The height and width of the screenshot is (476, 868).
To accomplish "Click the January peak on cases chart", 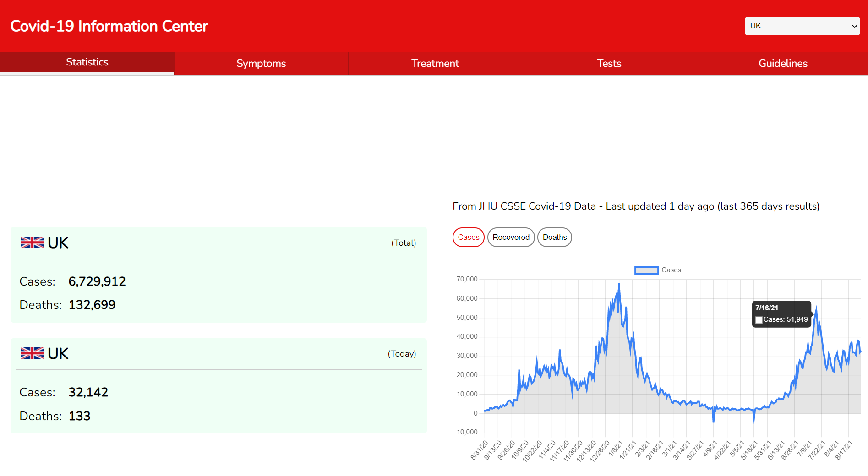I will click(619, 284).
